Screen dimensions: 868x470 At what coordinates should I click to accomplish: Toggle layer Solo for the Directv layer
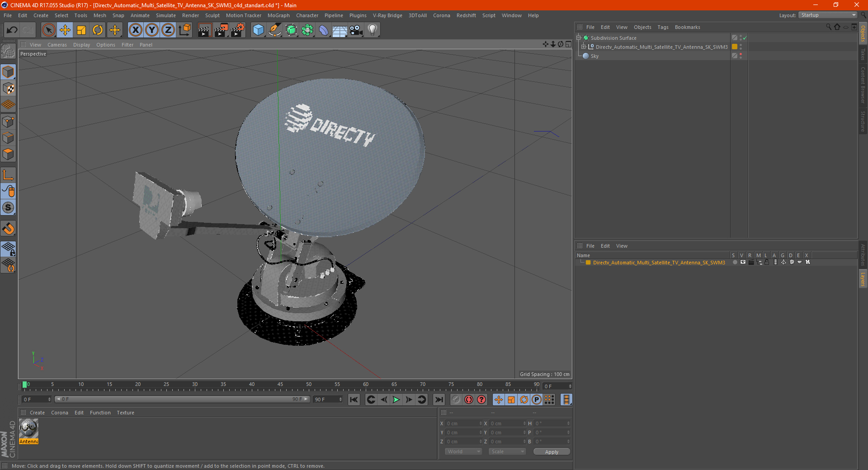(x=735, y=262)
